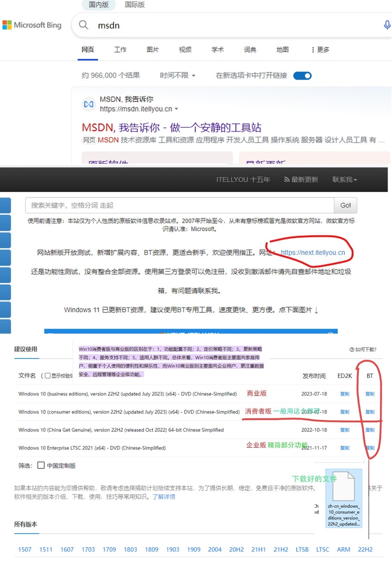Switch to the 图片 search tab
This screenshot has height=561, width=392.
152,50
